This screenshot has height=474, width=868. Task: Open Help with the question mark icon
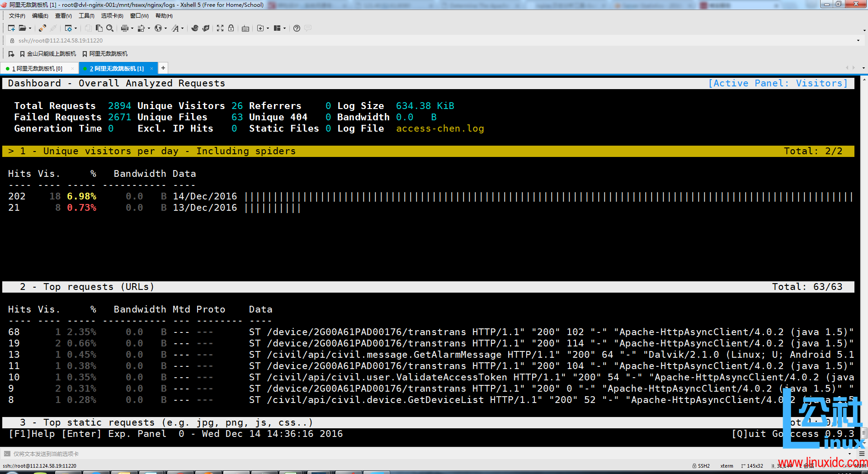tap(297, 28)
